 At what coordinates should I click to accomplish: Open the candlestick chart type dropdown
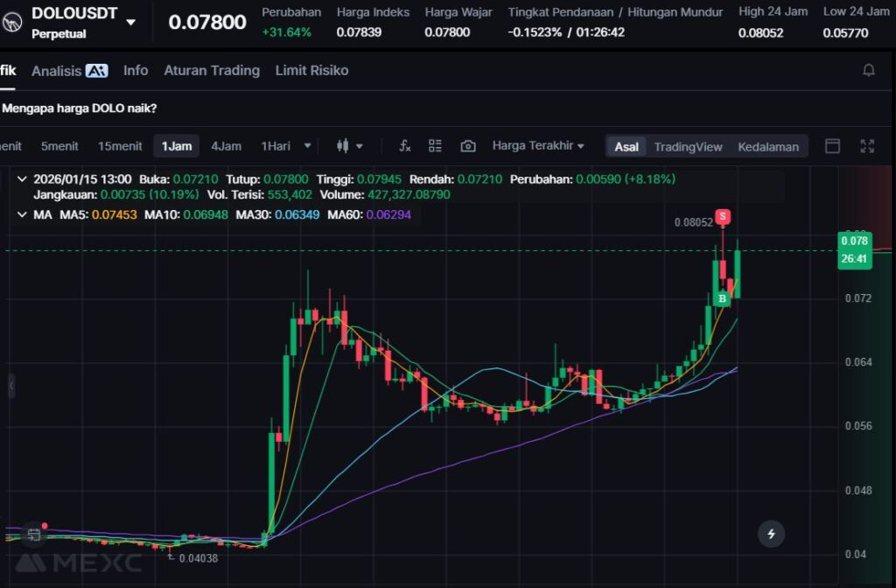tap(350, 146)
